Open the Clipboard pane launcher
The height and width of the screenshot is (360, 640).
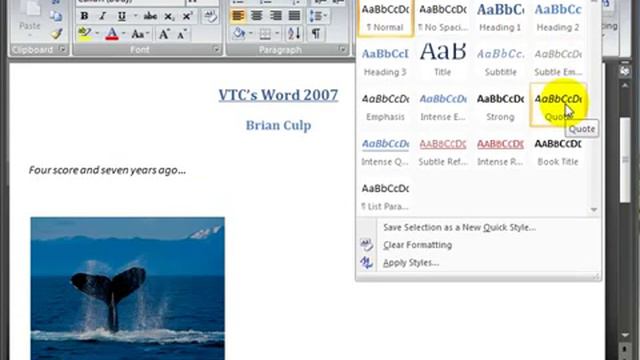[62, 50]
